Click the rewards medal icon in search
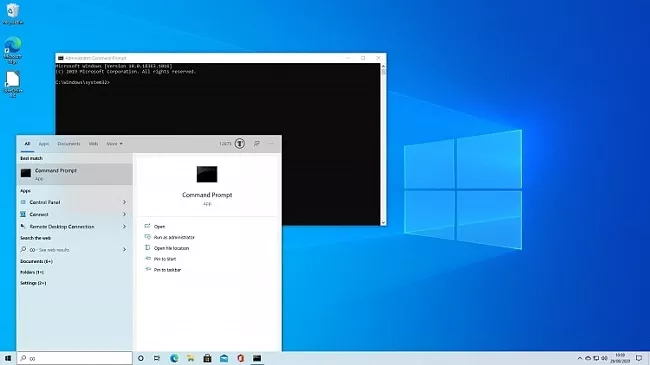The width and height of the screenshot is (650, 365). [240, 144]
